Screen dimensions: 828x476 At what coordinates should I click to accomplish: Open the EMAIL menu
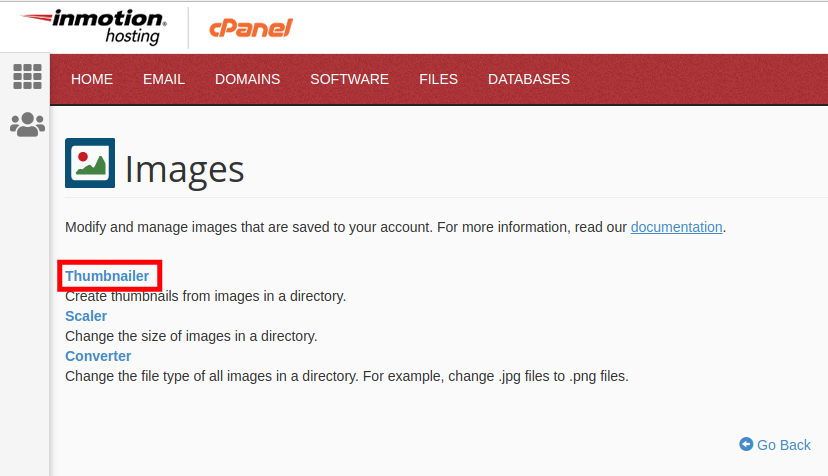coord(164,79)
